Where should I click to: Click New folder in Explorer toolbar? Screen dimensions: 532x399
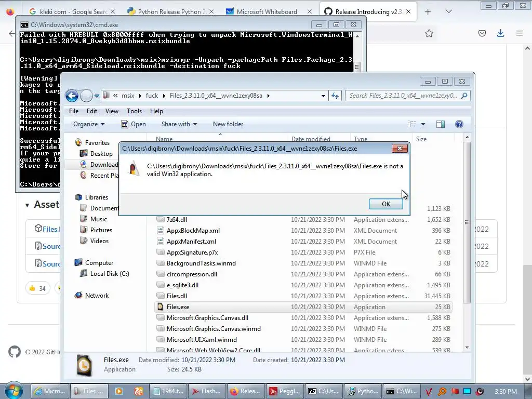[228, 124]
